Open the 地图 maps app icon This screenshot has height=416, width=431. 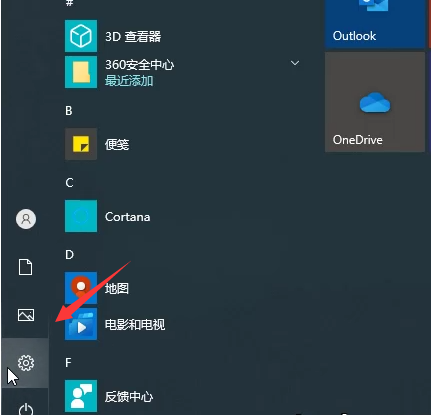tap(81, 288)
